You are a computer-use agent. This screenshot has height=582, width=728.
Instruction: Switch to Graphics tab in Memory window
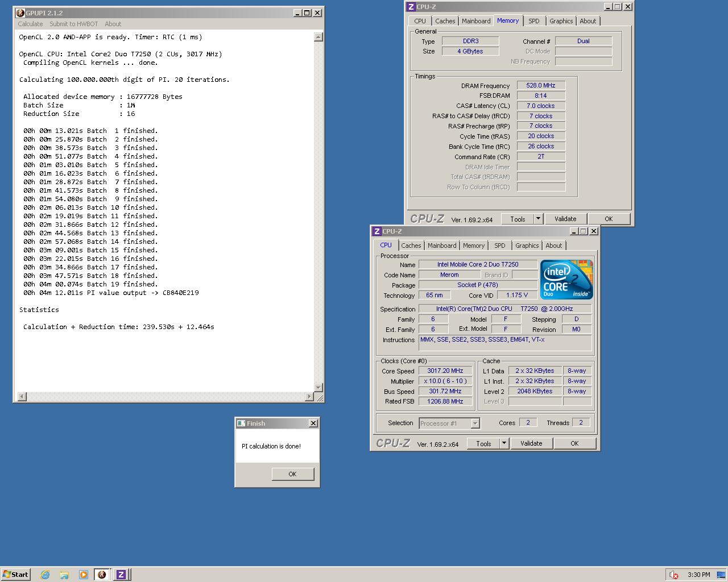pyautogui.click(x=561, y=21)
